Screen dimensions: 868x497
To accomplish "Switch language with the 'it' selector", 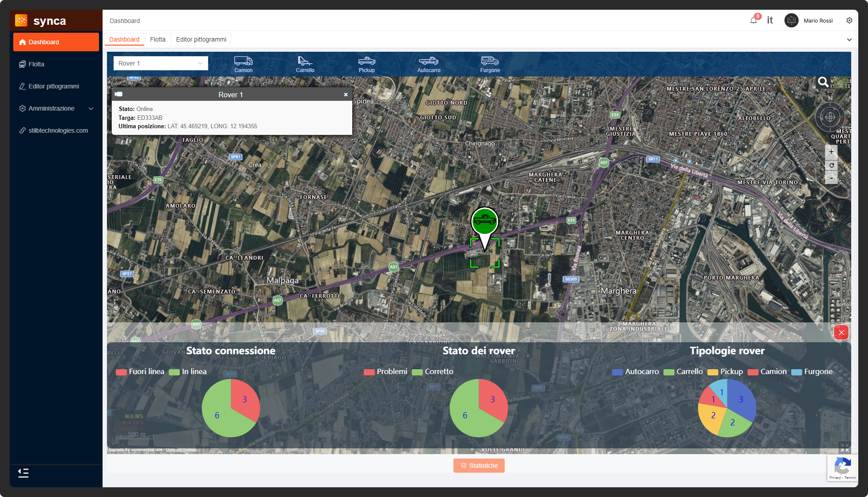I will (x=770, y=20).
